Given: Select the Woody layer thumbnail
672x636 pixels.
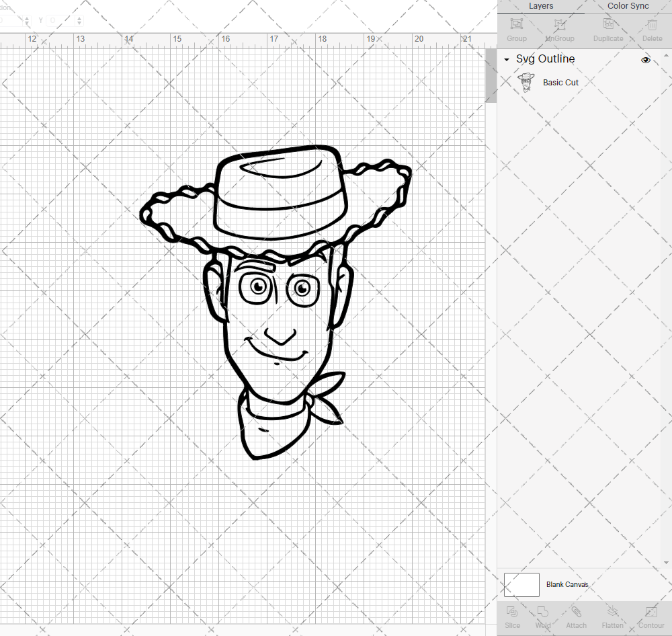Looking at the screenshot, I should 526,82.
